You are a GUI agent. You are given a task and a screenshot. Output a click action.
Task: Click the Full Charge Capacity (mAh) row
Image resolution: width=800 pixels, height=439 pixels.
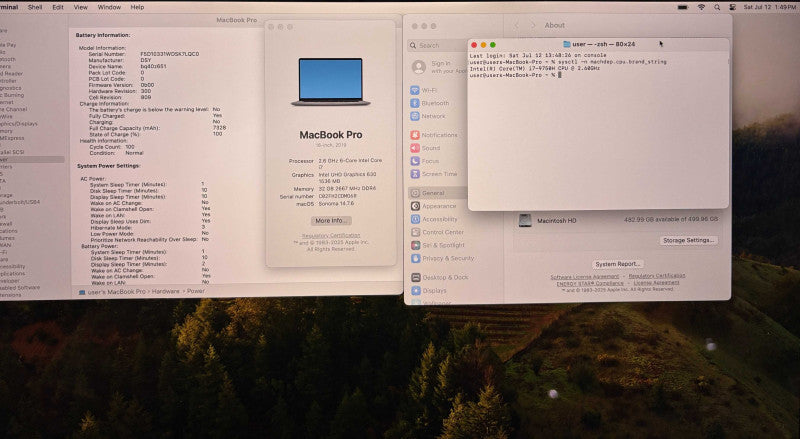click(157, 128)
